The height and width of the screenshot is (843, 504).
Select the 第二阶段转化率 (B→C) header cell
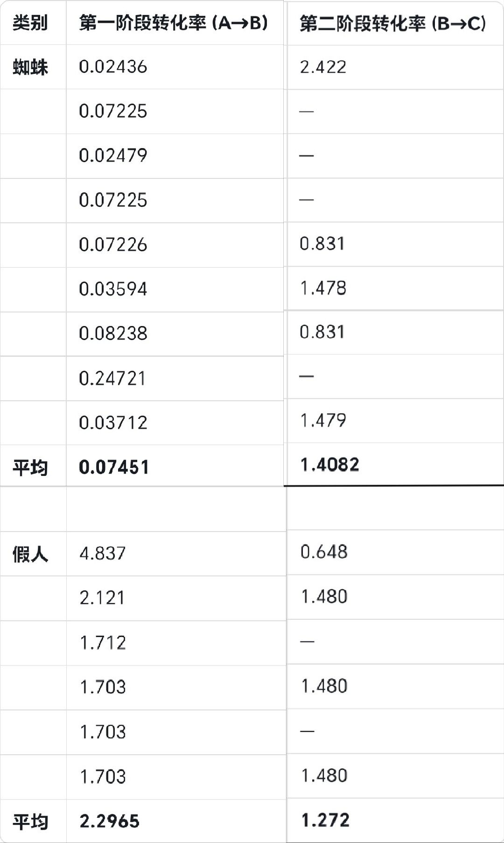[x=392, y=23]
